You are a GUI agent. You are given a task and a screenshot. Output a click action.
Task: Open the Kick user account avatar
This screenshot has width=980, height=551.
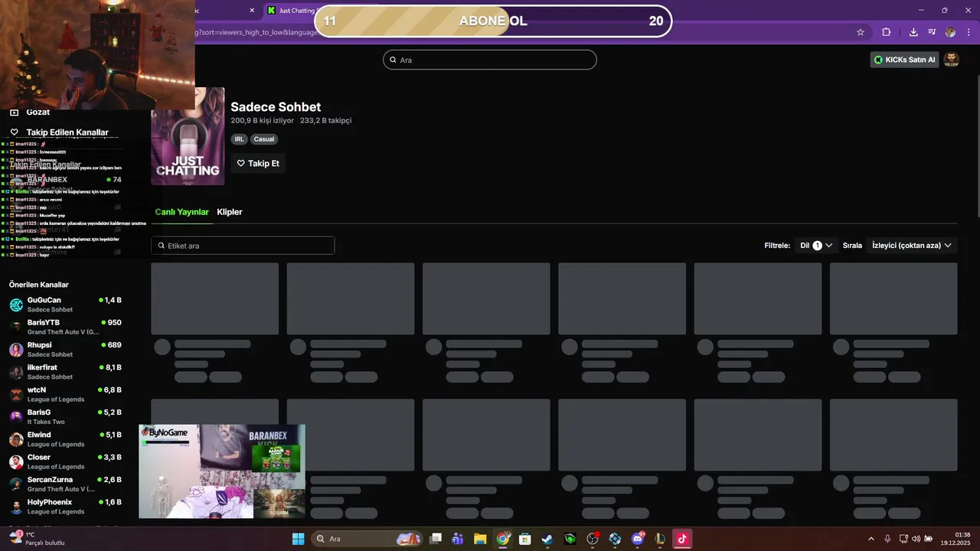(951, 60)
